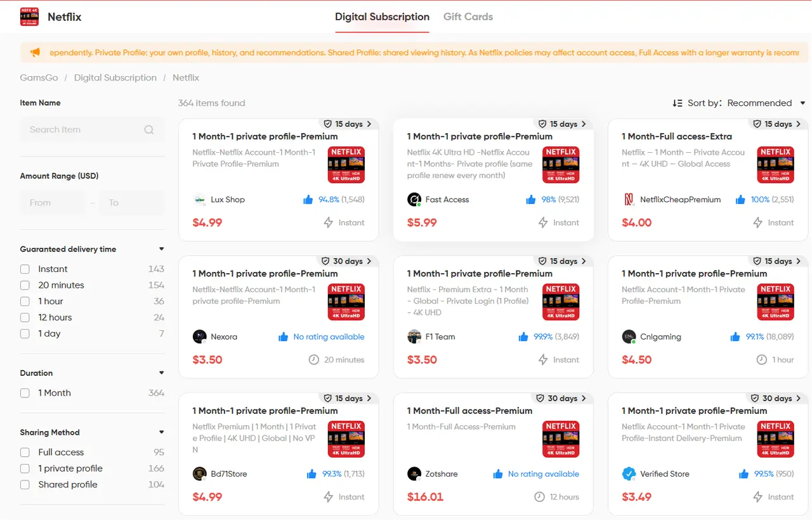Viewport: 812px width, 521px height.
Task: Collapse the Guaranteed delivery time section
Action: (x=161, y=249)
